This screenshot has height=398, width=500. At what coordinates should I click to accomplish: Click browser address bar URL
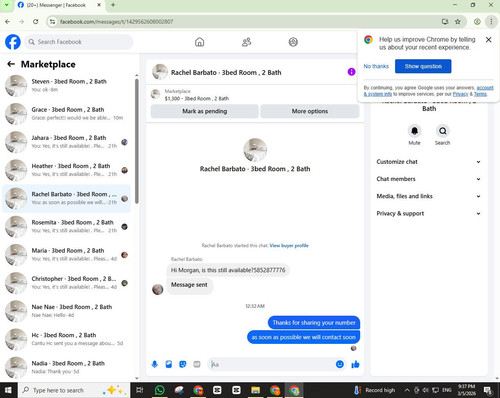pyautogui.click(x=116, y=22)
